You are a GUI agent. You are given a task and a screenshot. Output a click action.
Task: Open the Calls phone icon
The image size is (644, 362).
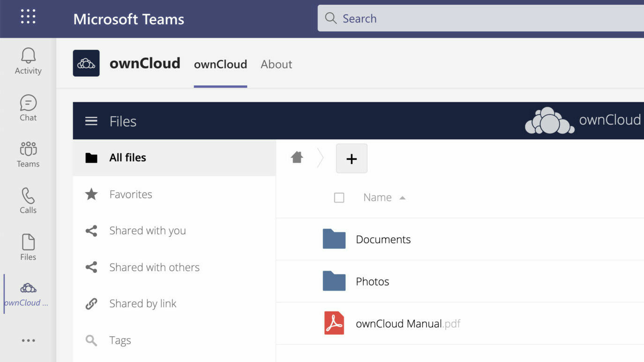(x=28, y=201)
